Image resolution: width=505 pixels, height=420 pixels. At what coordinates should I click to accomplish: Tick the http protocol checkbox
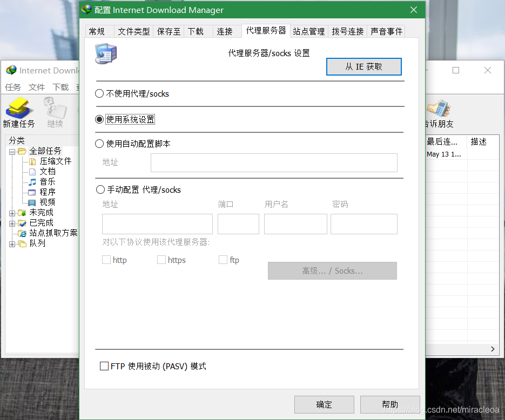click(x=106, y=260)
